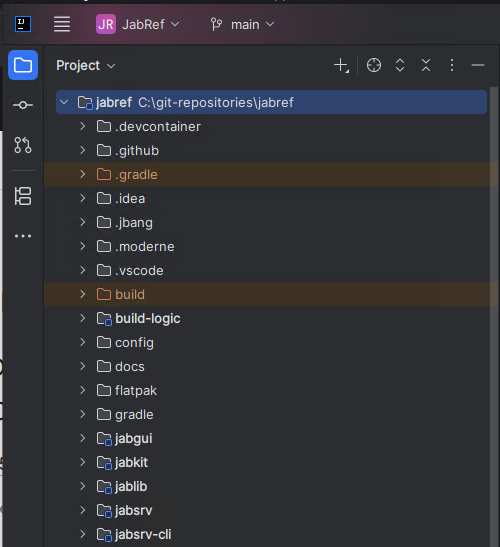Viewport: 500px width, 547px height.
Task: Click Collapse All icon
Action: pyautogui.click(x=426, y=65)
